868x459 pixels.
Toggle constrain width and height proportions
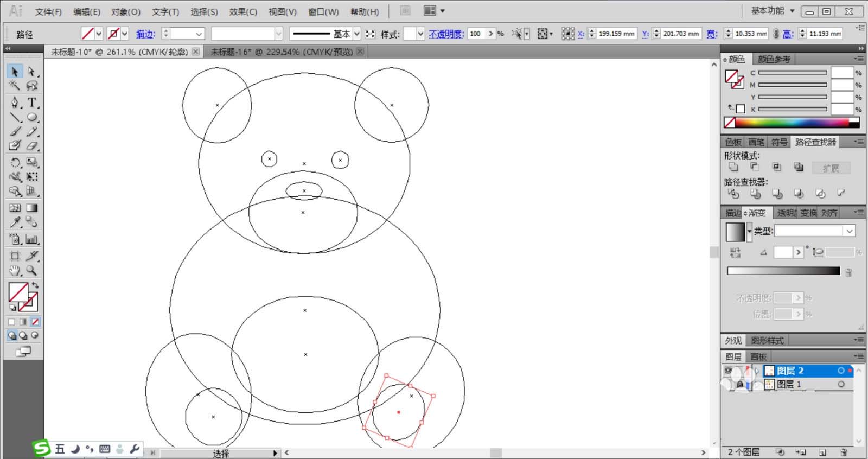[776, 34]
